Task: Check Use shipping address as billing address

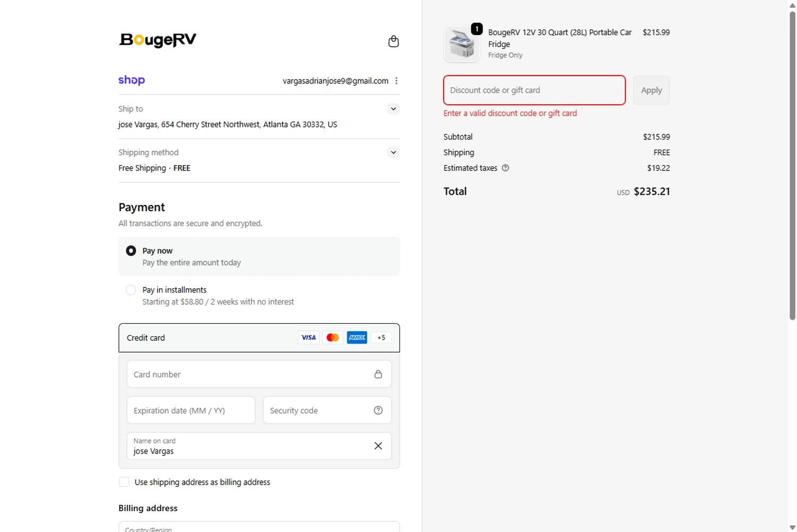Action: point(124,482)
